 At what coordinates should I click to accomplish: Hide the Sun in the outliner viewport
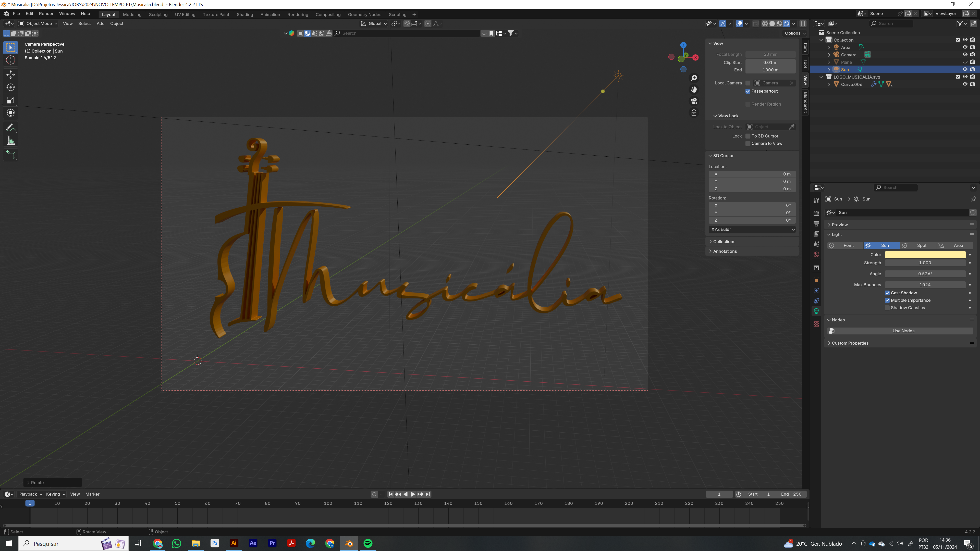[x=965, y=70]
